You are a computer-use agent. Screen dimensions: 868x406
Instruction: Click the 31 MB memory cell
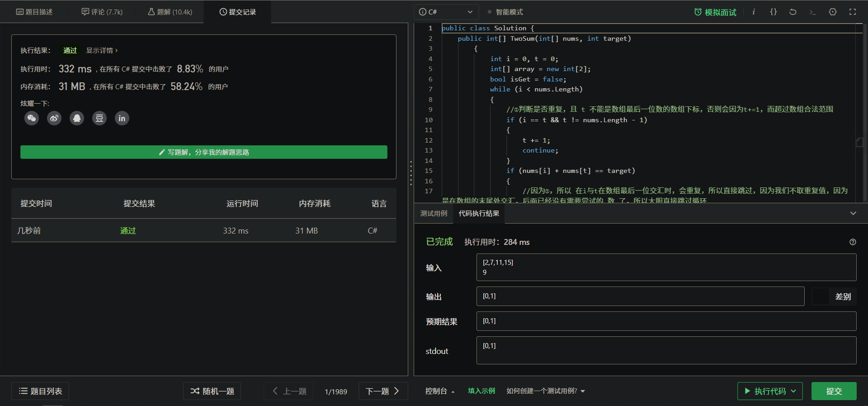[x=307, y=231]
